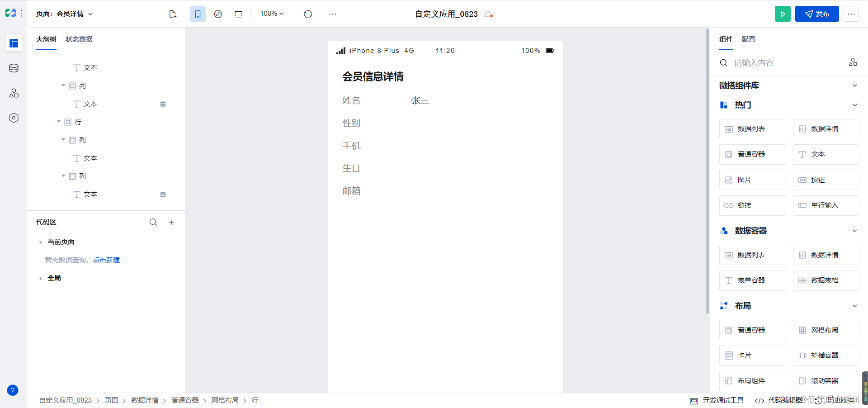Image resolution: width=868 pixels, height=408 pixels.
Task: Open the toolbar more options ellipsis
Action: (x=333, y=14)
